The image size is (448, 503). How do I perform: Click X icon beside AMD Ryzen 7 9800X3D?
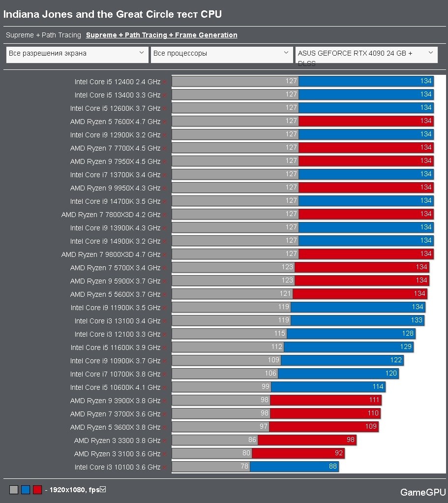[165, 254]
